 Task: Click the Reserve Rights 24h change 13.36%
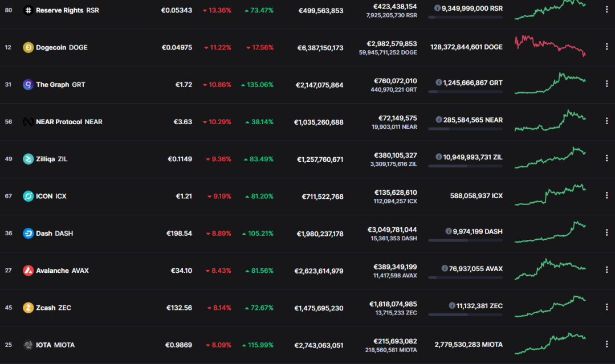tap(217, 10)
